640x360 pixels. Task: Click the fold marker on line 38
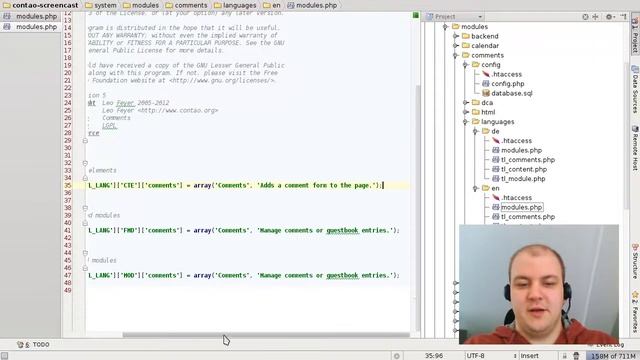pyautogui.click(x=85, y=208)
